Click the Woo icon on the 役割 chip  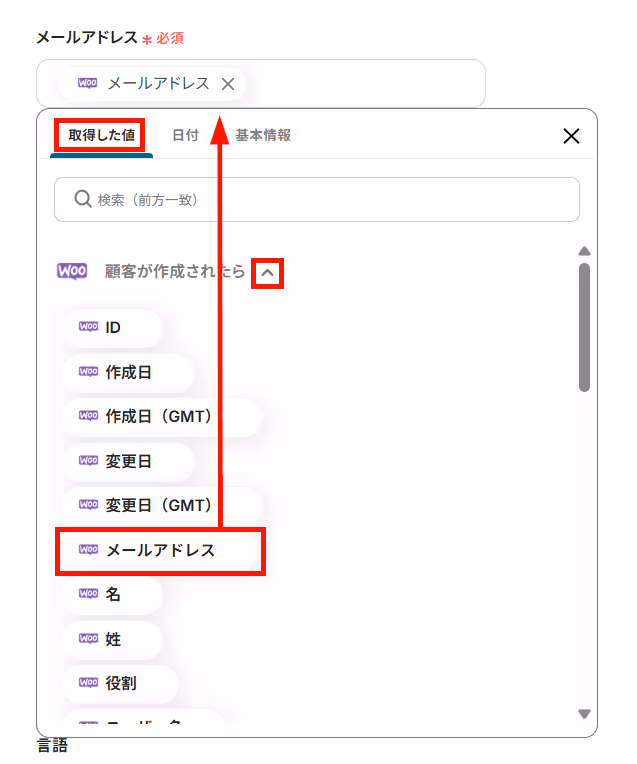pos(88,682)
